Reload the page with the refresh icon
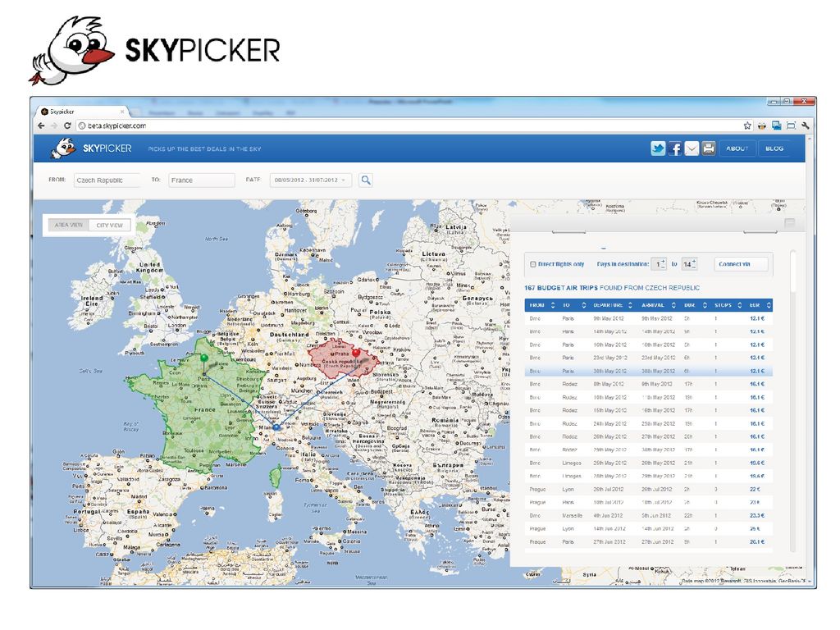The image size is (840, 630). 67,126
